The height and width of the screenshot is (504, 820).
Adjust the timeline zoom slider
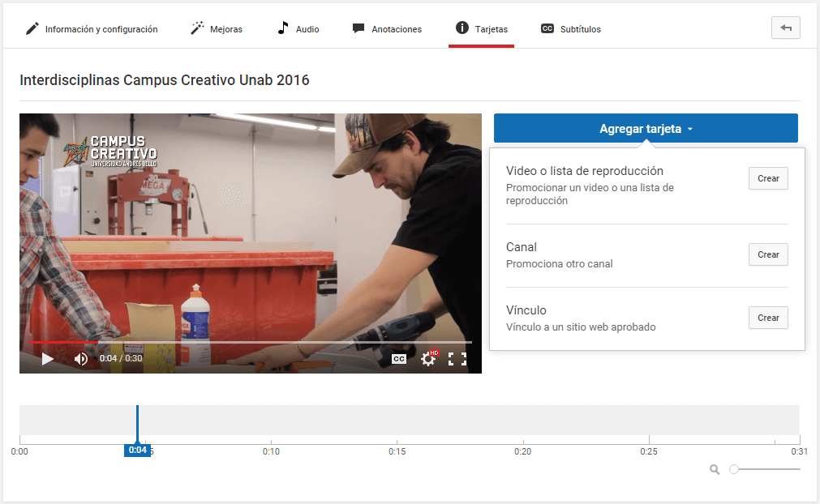point(734,469)
